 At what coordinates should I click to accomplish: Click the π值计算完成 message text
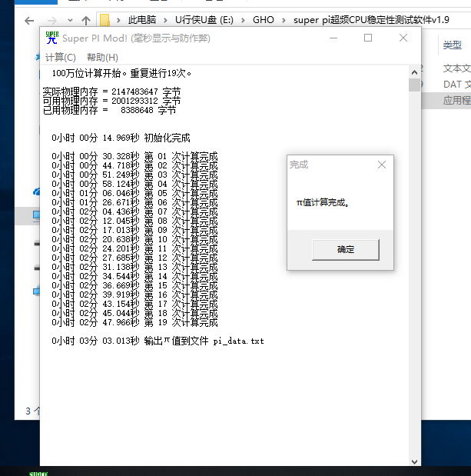point(323,202)
